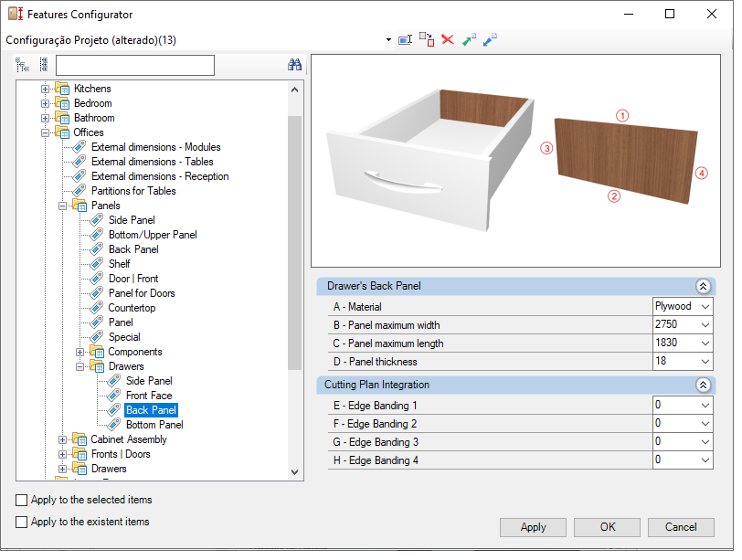Click the collapse tree icon beside search field
Screen dimensions: 742x560
(44, 65)
